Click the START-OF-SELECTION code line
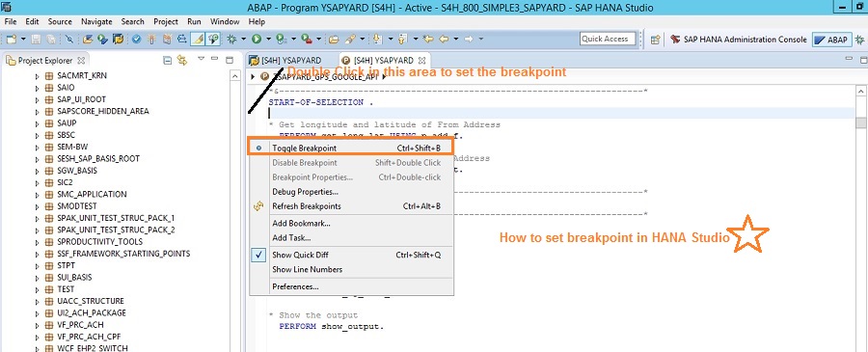The width and height of the screenshot is (868, 352). coord(320,102)
